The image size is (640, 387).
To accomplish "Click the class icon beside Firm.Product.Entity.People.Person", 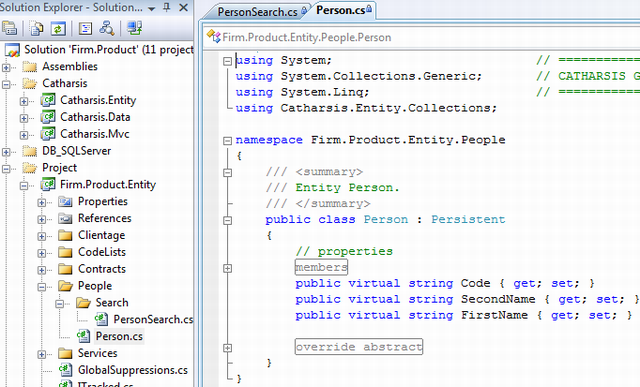I will click(x=213, y=37).
